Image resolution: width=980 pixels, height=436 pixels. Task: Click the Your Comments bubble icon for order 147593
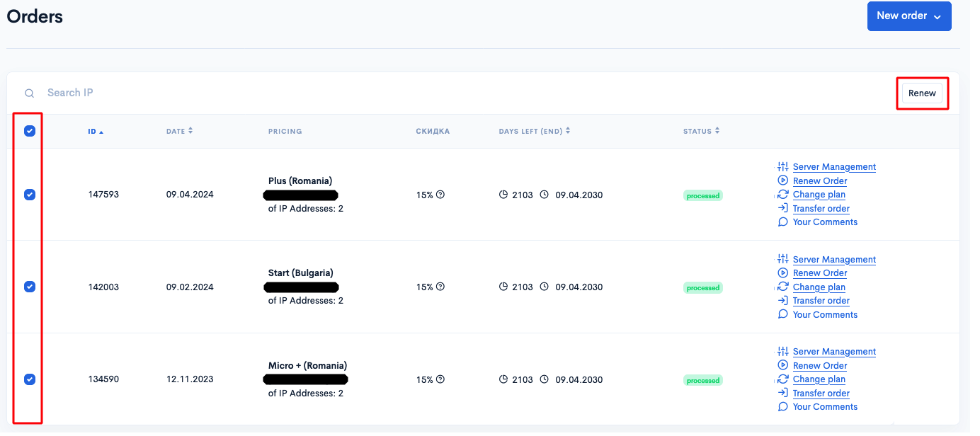tap(782, 222)
